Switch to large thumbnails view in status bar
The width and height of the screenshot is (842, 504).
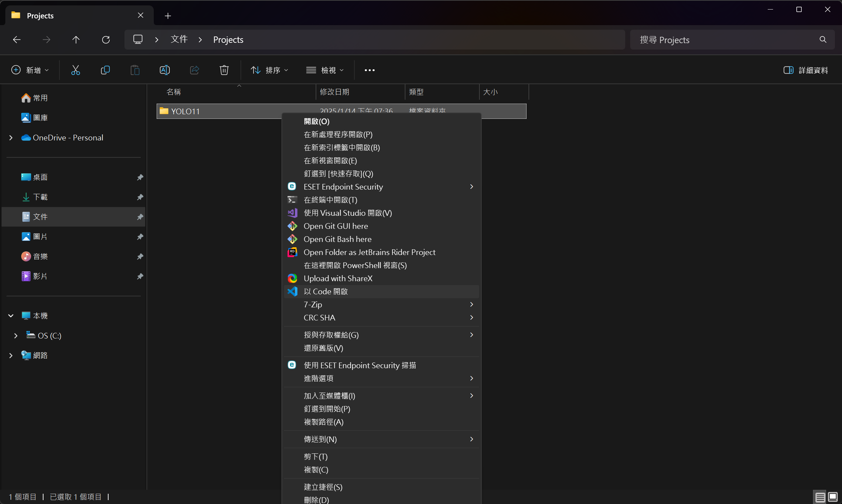coord(832,497)
